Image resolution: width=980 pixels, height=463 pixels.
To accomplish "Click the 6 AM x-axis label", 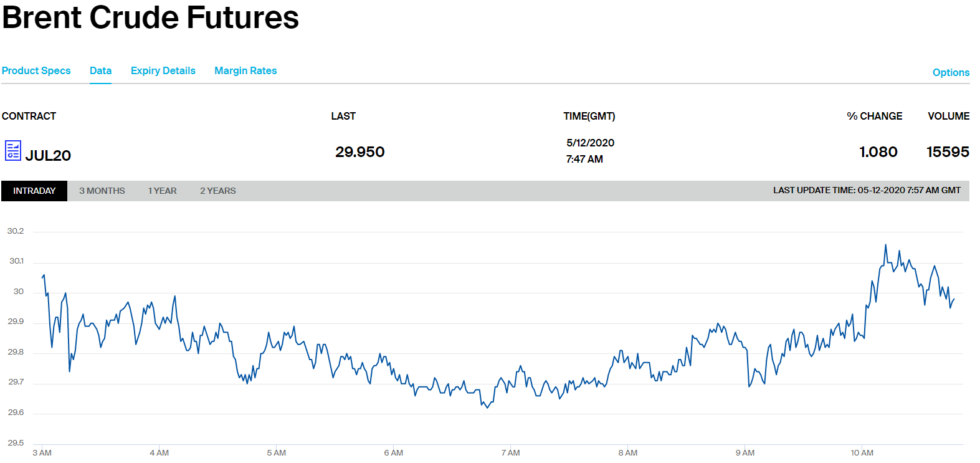I will (x=393, y=453).
